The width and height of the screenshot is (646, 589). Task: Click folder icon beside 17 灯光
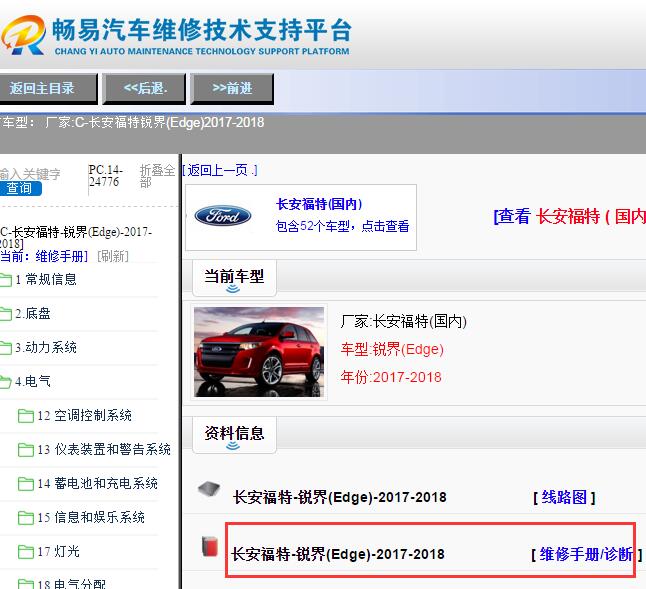point(26,552)
